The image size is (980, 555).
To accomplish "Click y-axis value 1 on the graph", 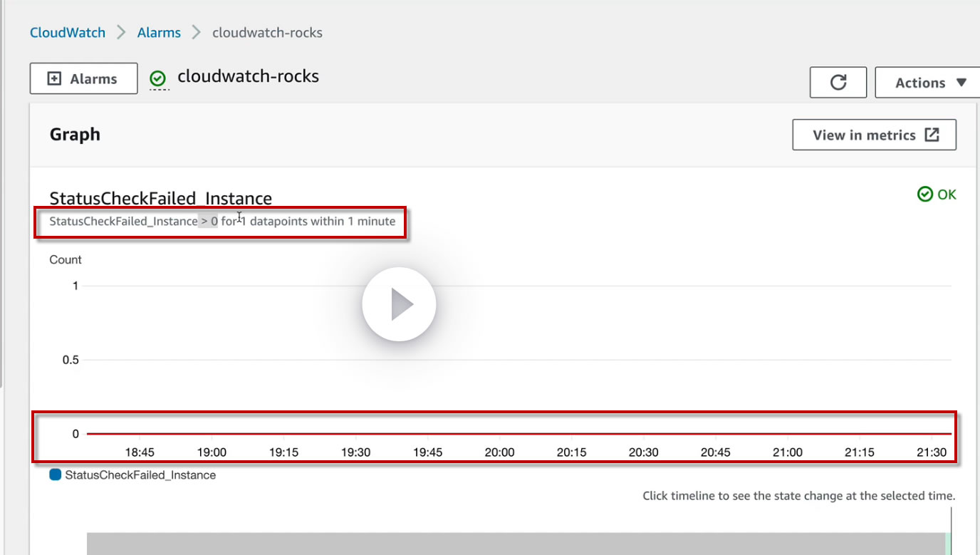I will (75, 286).
